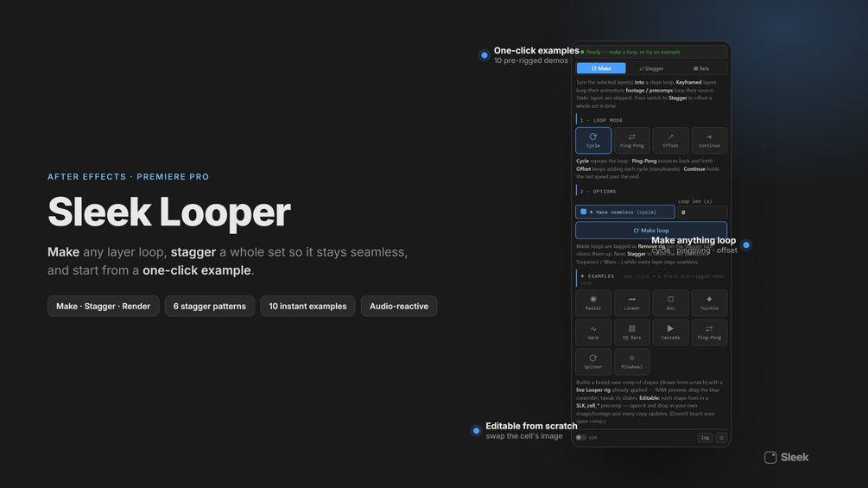Click the Audio-reactive pill
The height and width of the screenshot is (488, 868).
[x=398, y=306]
